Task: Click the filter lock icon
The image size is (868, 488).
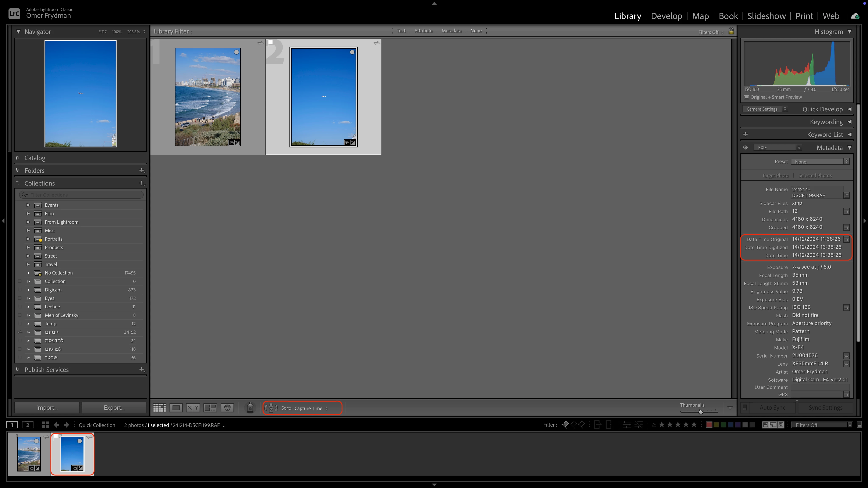Action: (x=731, y=31)
